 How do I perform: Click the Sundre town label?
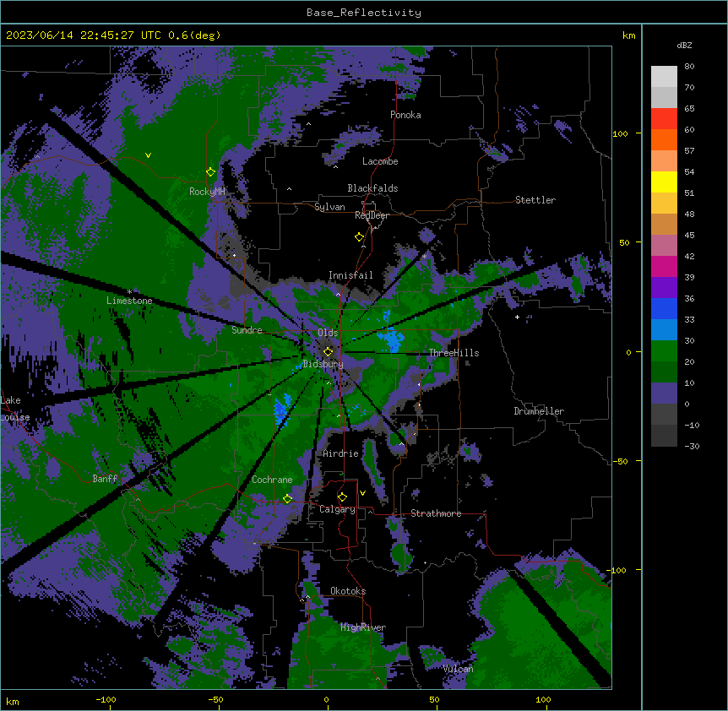pyautogui.click(x=247, y=330)
